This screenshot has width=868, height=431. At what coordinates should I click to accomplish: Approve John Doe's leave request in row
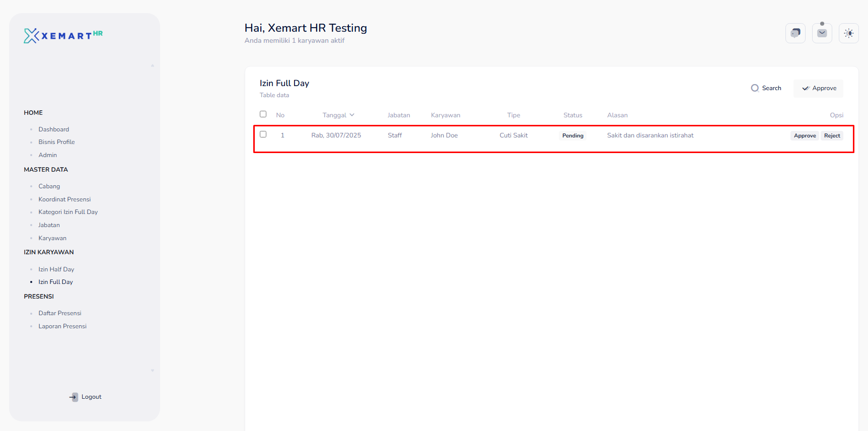[805, 136]
